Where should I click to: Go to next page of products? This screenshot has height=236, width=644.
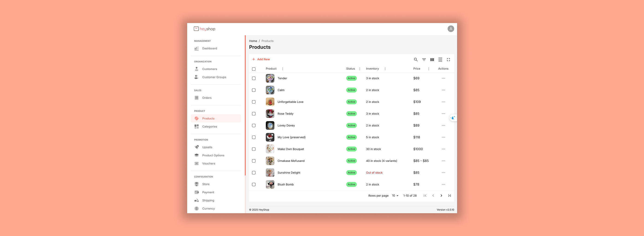tap(441, 196)
